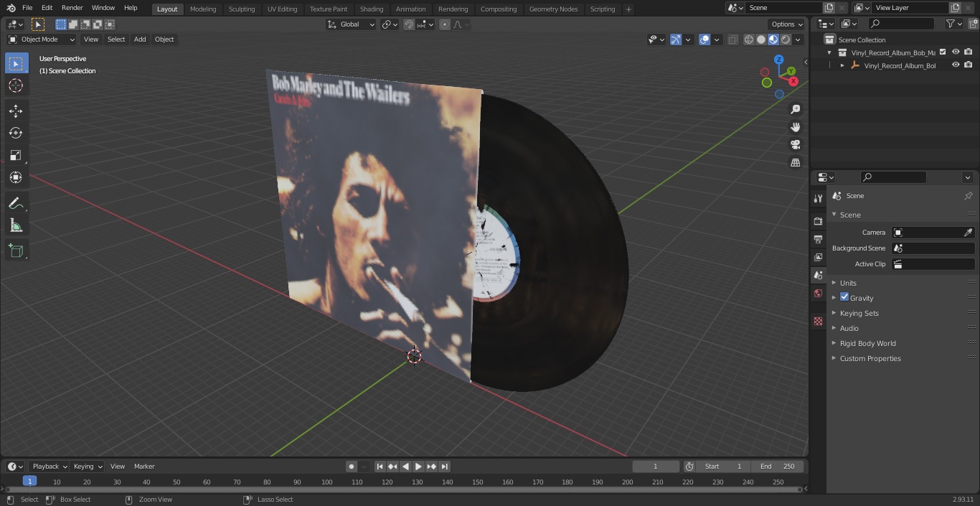Image resolution: width=980 pixels, height=506 pixels.
Task: Pin the Scene properties panel
Action: 968,196
